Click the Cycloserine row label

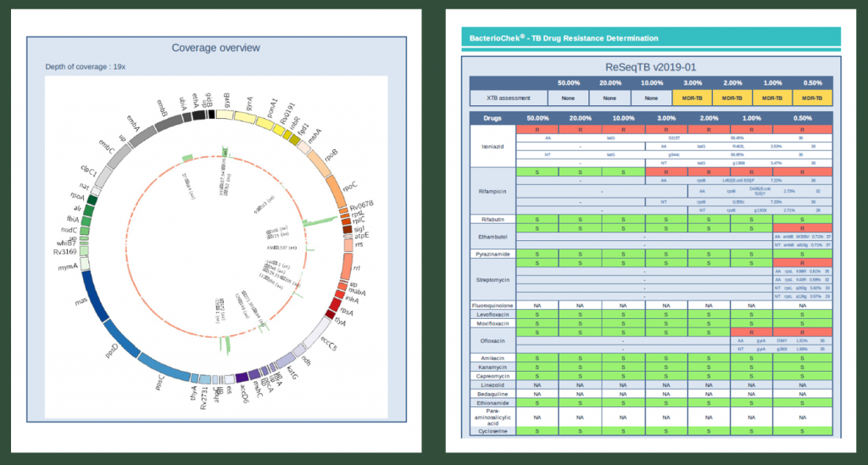[x=492, y=431]
